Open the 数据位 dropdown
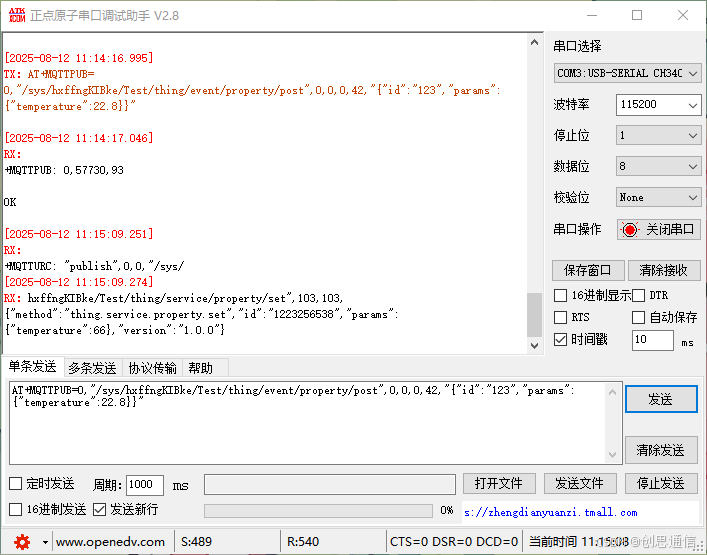 click(x=658, y=166)
